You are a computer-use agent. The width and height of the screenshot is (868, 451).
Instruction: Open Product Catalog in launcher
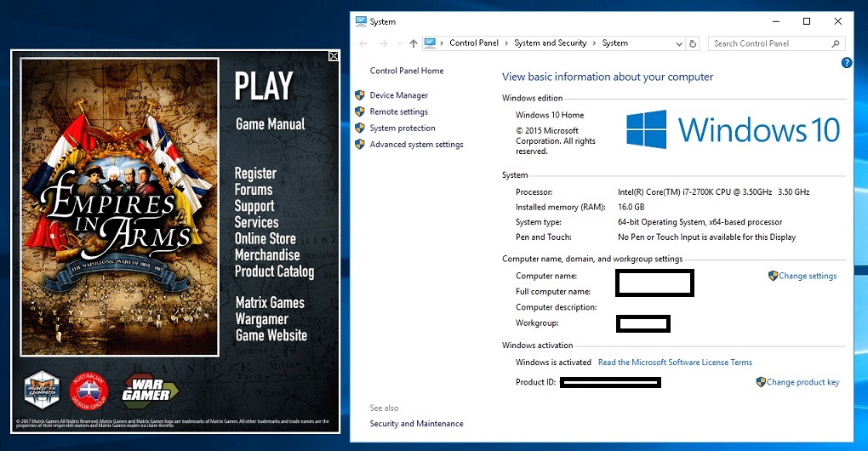pyautogui.click(x=274, y=271)
